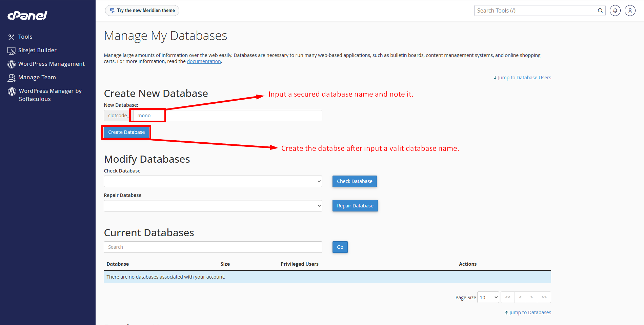
Task: Click the Go button
Action: 340,247
